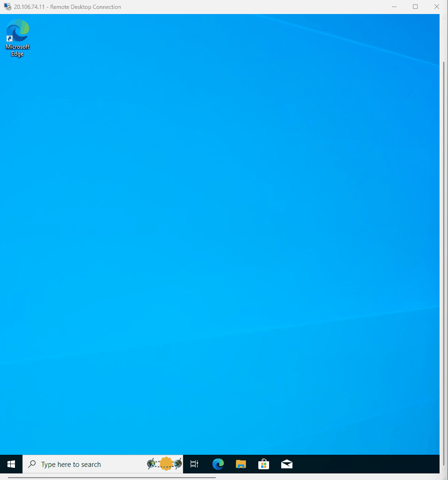Image resolution: width=448 pixels, height=480 pixels.
Task: Open File Explorer from the taskbar
Action: tap(241, 464)
